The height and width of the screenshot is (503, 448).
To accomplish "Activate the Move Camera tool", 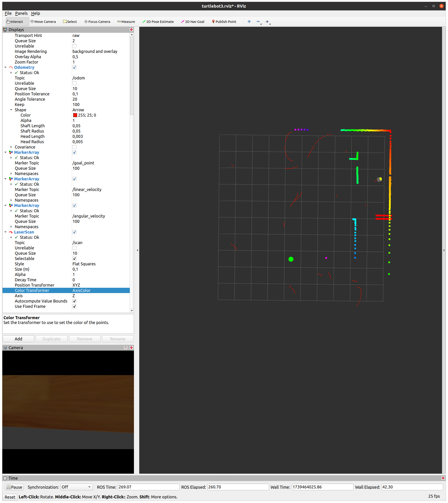I will [43, 22].
